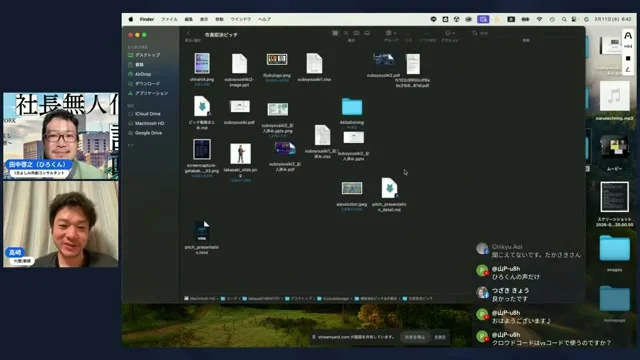This screenshot has width=640, height=360.
Task: Open the 編集 menu
Action: [188, 19]
